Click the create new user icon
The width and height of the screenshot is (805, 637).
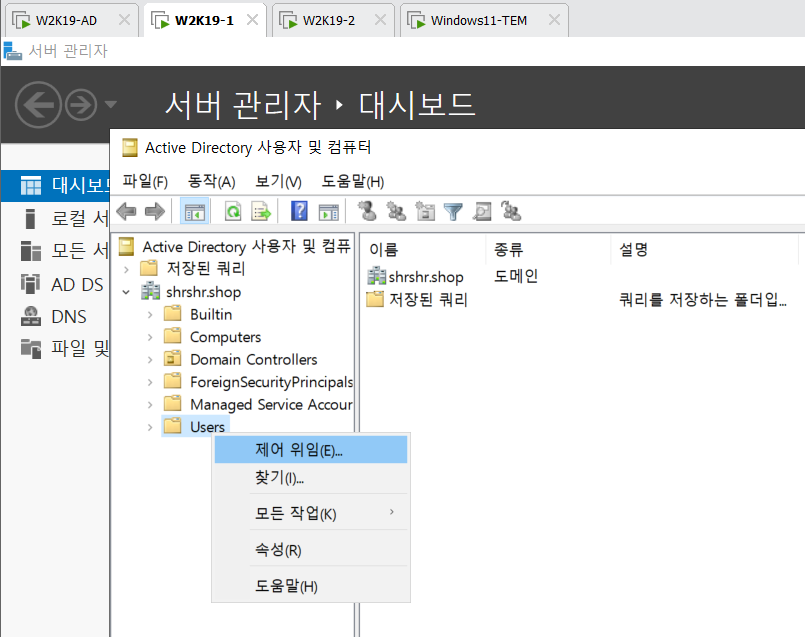click(x=367, y=211)
